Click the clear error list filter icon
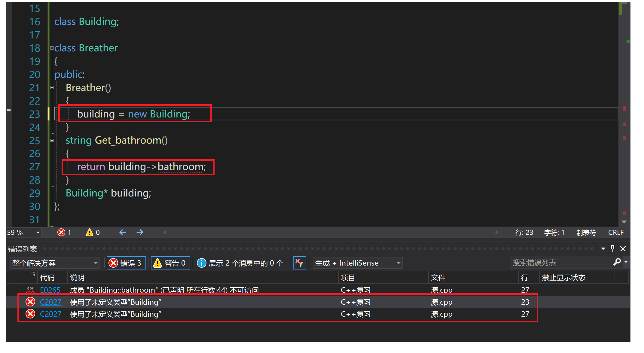644x353 pixels. (x=299, y=263)
